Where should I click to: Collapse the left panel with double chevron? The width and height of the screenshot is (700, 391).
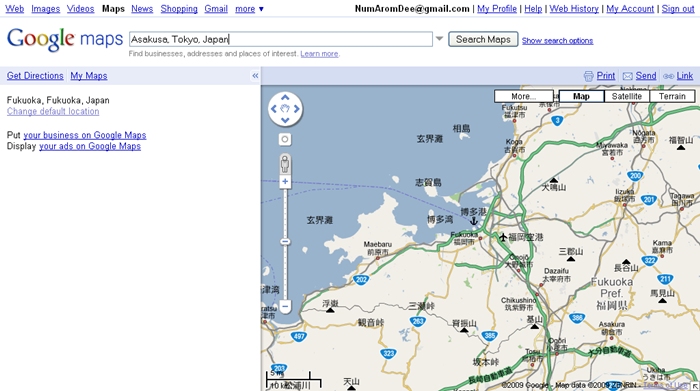(255, 76)
